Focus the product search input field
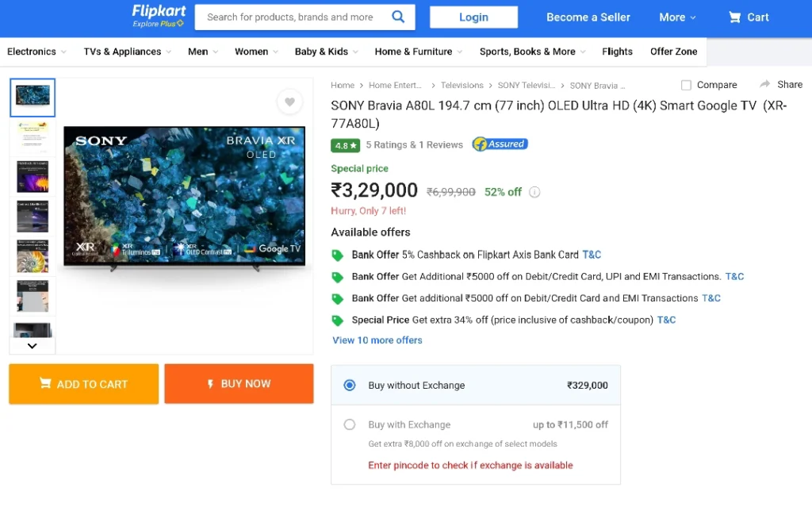The width and height of the screenshot is (812, 518). click(290, 17)
